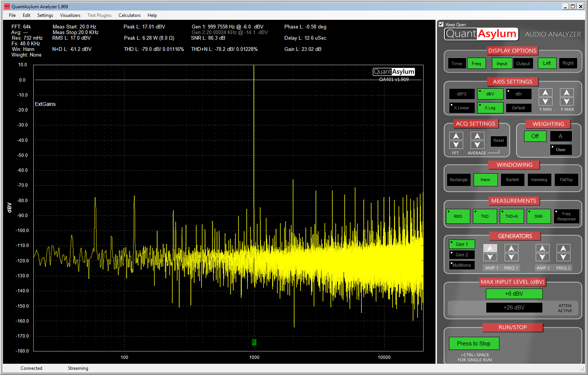Image resolution: width=588 pixels, height=375 pixels.
Task: Open the Edit menu
Action: 27,15
